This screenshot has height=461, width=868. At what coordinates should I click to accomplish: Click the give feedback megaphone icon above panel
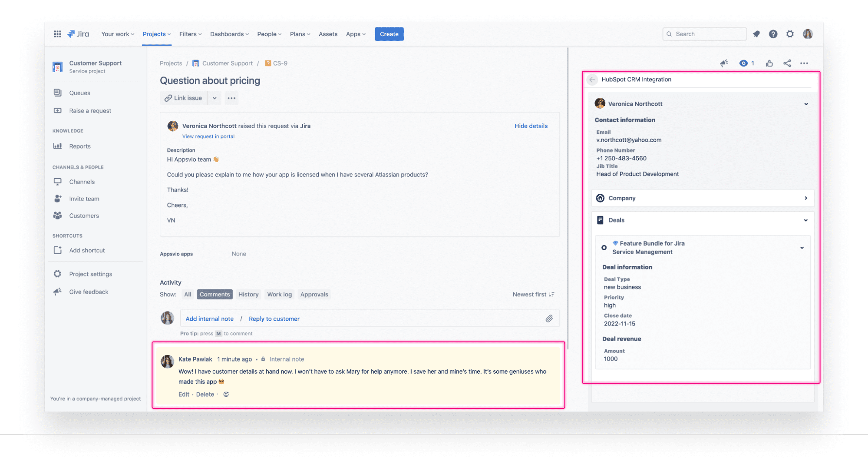(724, 63)
